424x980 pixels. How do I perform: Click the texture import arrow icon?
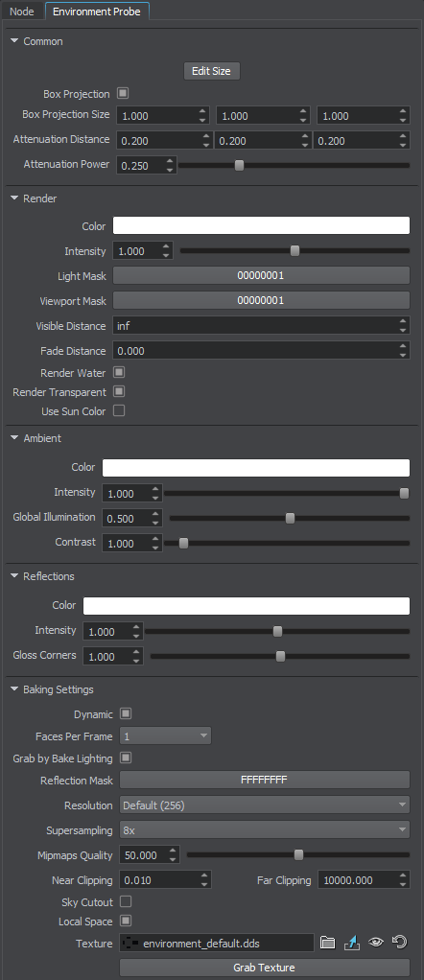(x=351, y=943)
